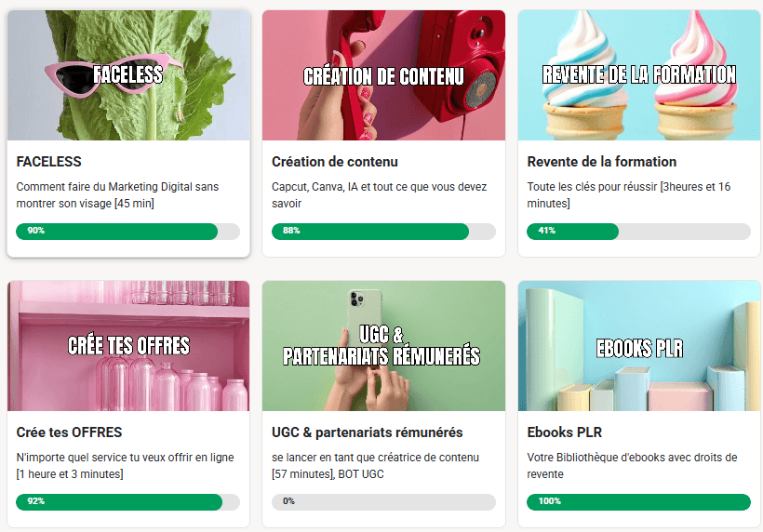This screenshot has width=763, height=532.
Task: Click the Crée tes OFFRES title
Action: point(69,432)
